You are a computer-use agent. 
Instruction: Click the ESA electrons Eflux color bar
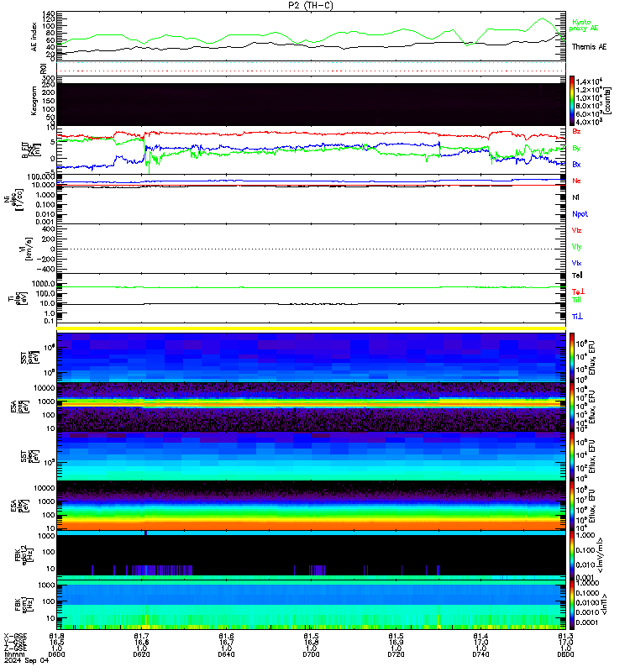point(572,506)
